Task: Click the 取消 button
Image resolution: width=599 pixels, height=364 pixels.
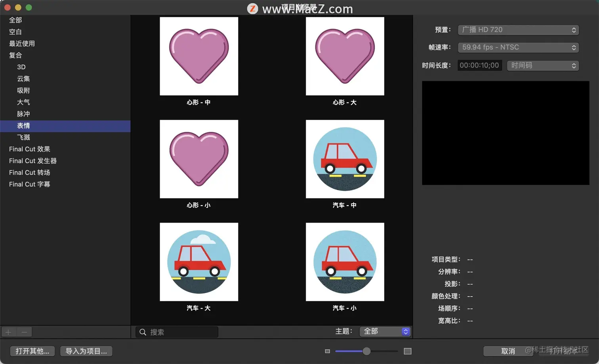Action: pyautogui.click(x=508, y=351)
